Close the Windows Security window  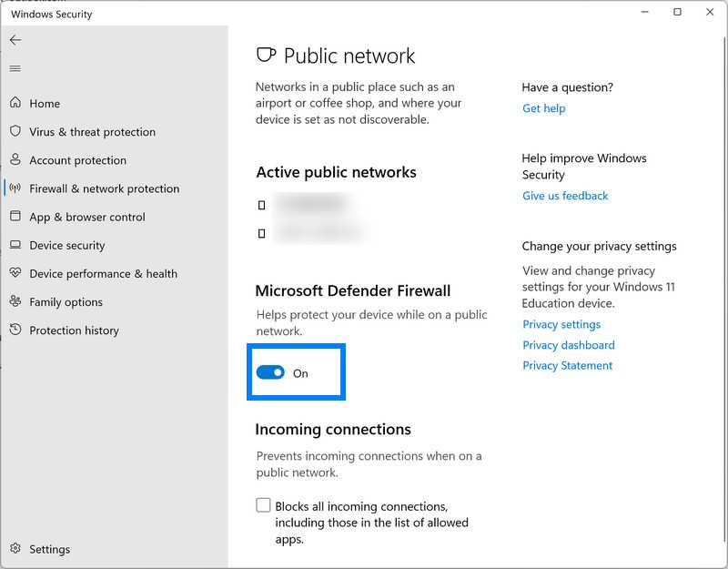click(710, 12)
